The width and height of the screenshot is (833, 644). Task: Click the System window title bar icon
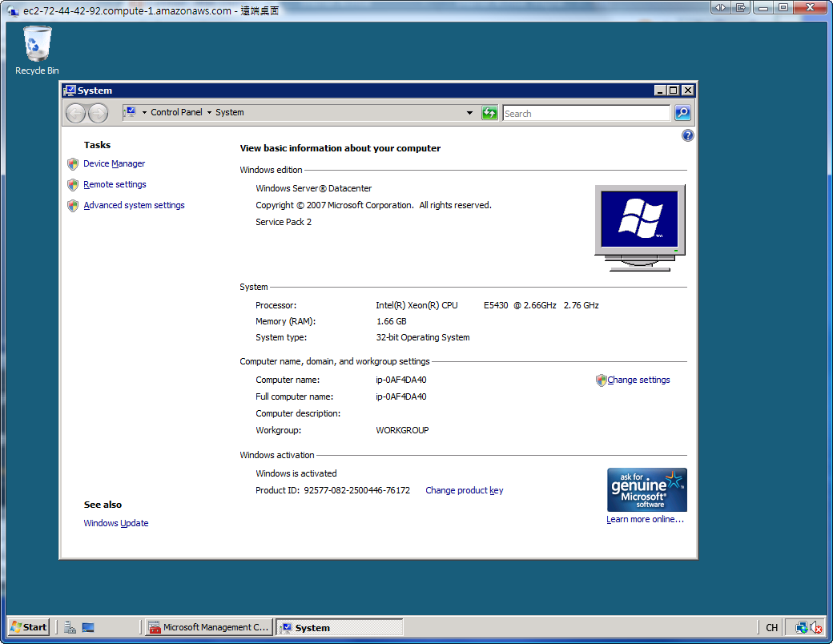coord(70,91)
